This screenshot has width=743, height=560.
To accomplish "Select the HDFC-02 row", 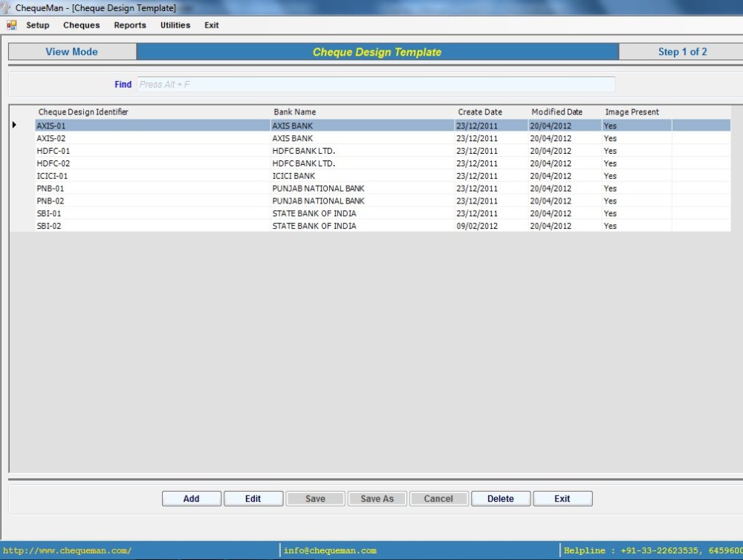I will (383, 163).
